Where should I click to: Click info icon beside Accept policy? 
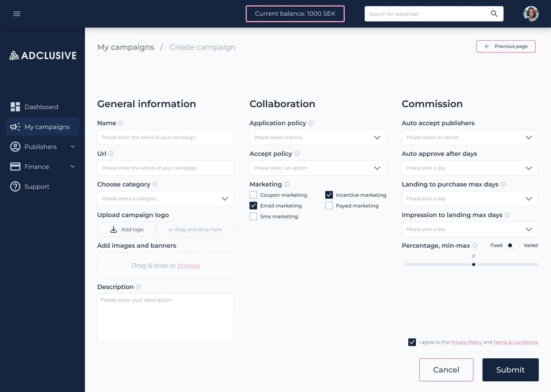point(297,154)
